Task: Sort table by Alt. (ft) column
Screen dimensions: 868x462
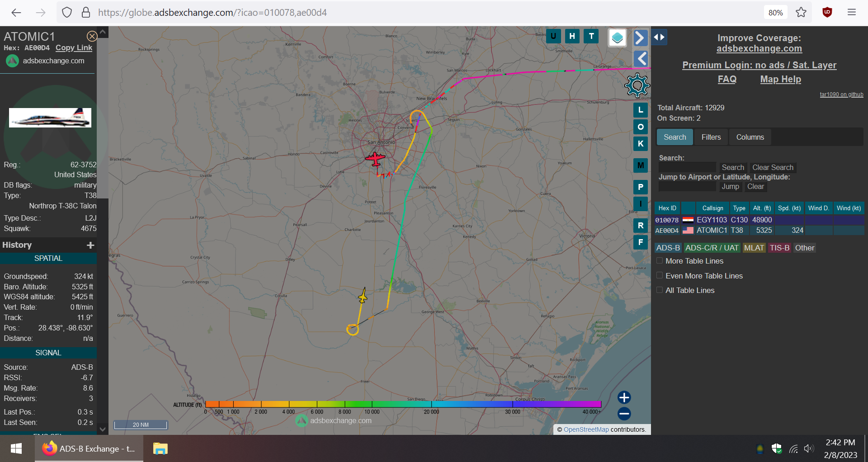Action: 762,208
